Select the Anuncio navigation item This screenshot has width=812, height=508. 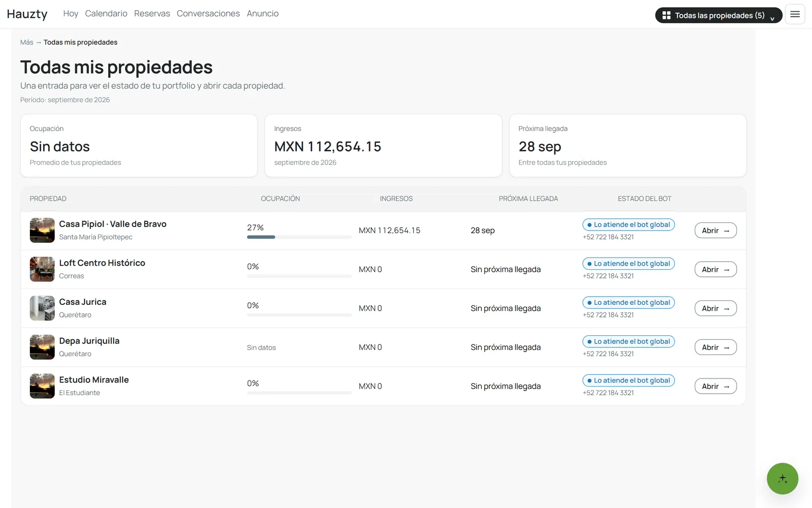(262, 14)
